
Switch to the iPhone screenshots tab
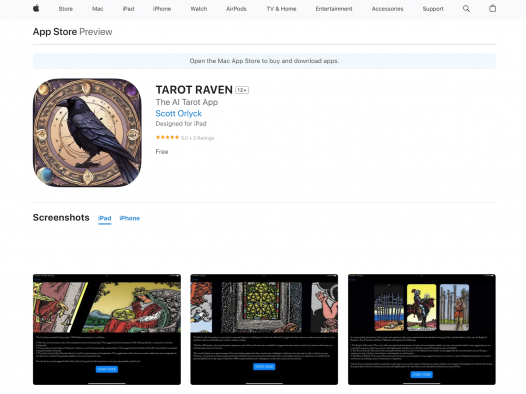[130, 218]
